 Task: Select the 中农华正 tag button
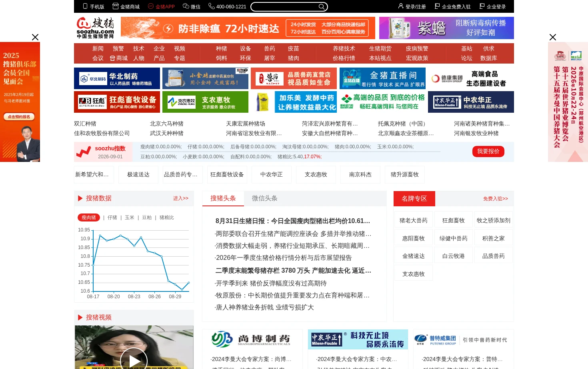point(272,175)
